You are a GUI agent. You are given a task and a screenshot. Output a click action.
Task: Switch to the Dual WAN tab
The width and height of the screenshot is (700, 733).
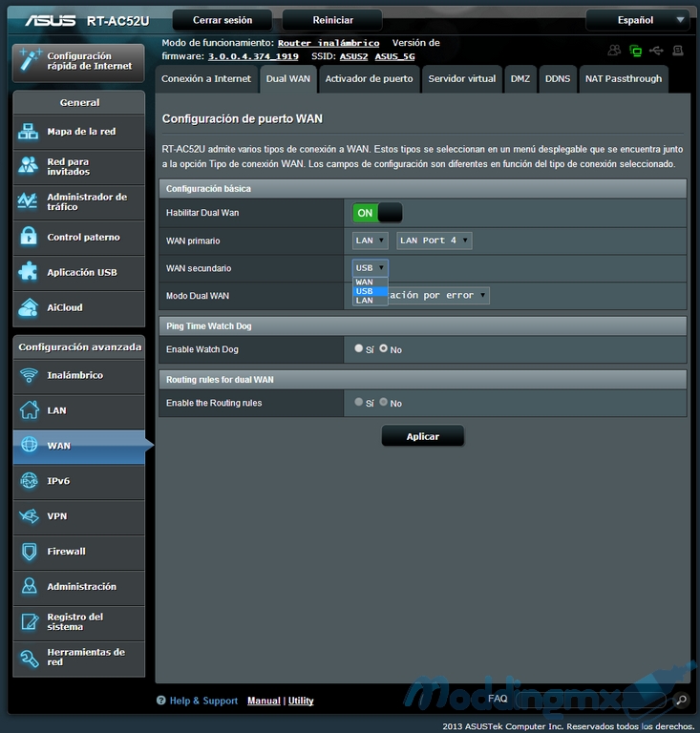tap(288, 79)
